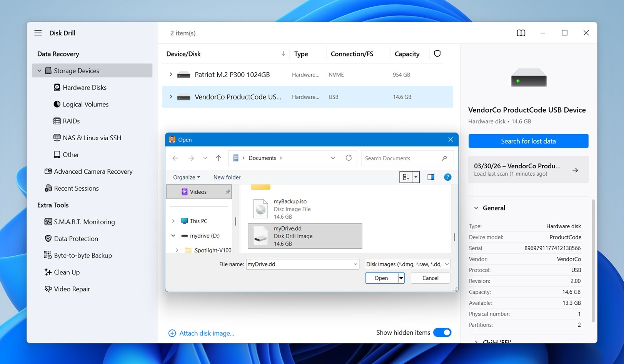Click the book help icon in title bar

pyautogui.click(x=521, y=33)
